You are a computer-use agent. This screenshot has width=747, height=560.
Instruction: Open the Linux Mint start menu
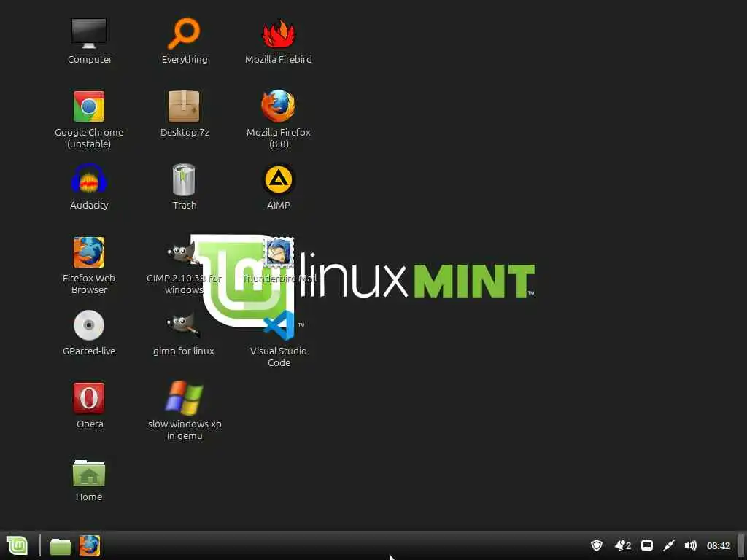(18, 545)
